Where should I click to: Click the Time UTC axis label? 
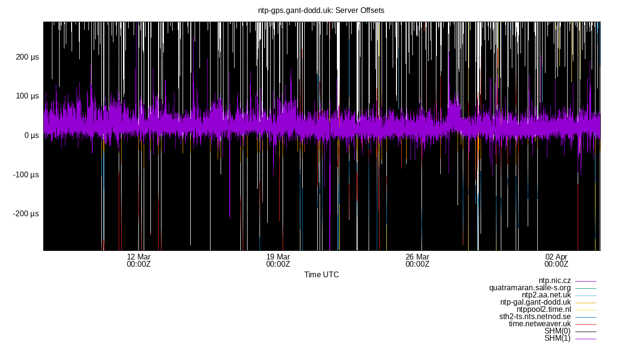[x=321, y=274]
